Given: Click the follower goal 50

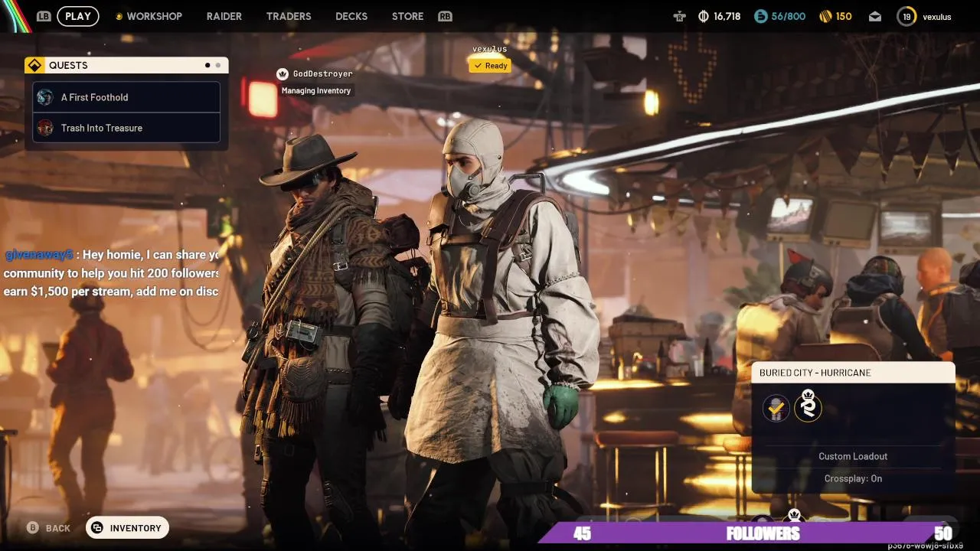Looking at the screenshot, I should tap(943, 533).
